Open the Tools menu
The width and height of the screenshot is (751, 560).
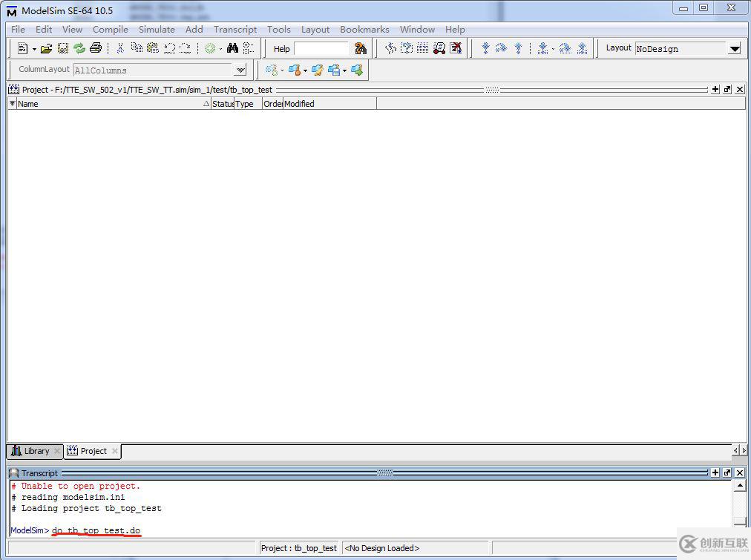coord(279,29)
